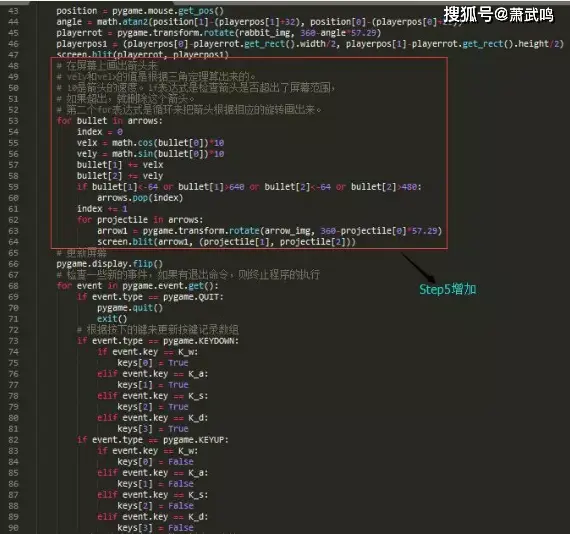
Task: Click the 'keys[2] = True' line
Action: (153, 407)
